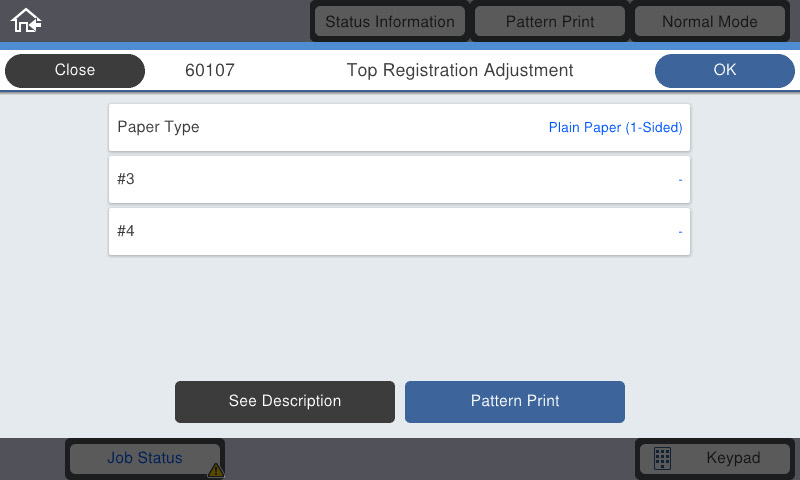The height and width of the screenshot is (480, 800).
Task: Tap the Home icon in the top corner
Action: [x=26, y=20]
